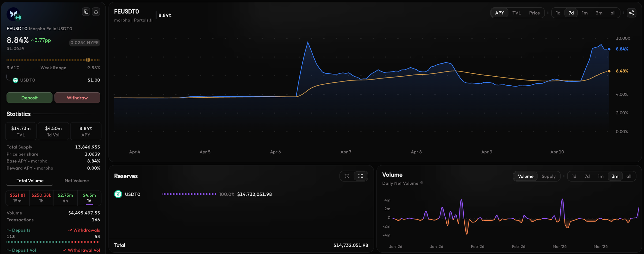Set the Volume panel range to 3m
Viewport: 644px width, 254px height.
615,176
